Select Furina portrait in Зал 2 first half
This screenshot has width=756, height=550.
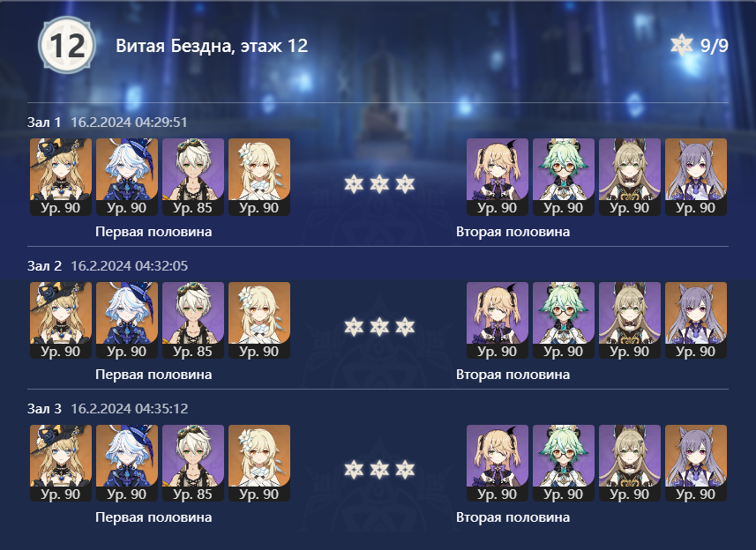tap(127, 320)
